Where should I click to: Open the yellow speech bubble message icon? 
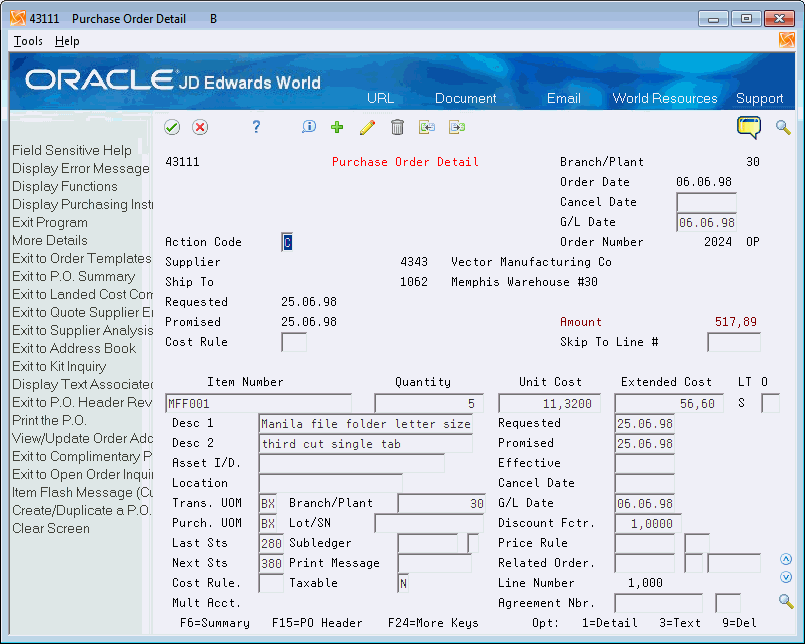click(x=749, y=127)
